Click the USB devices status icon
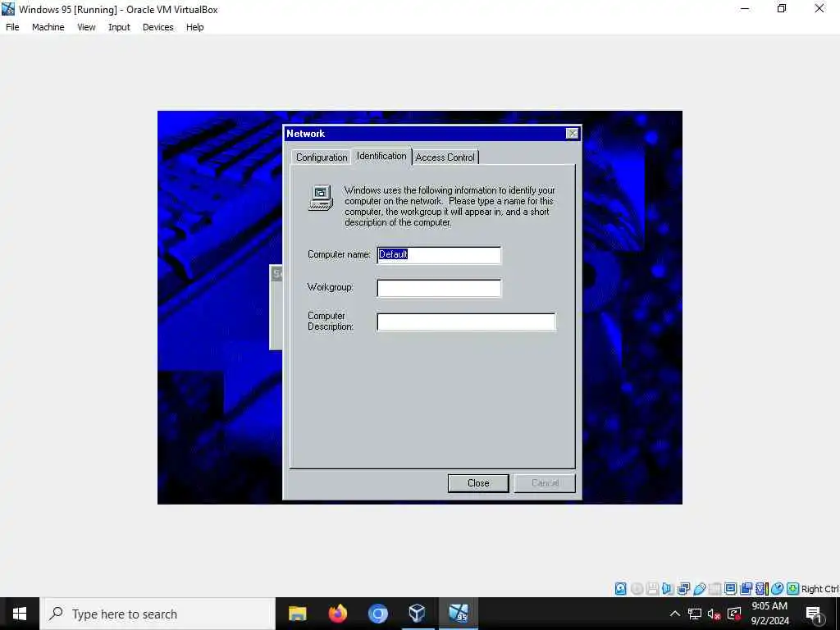840x630 pixels. coord(699,589)
